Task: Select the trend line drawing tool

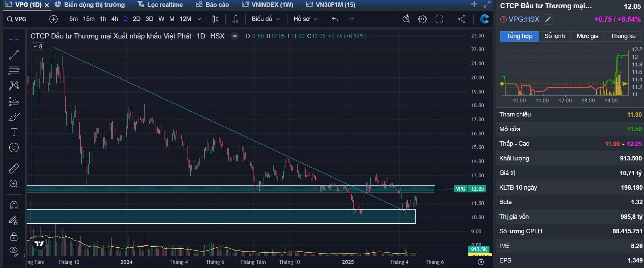Action: 14,55
